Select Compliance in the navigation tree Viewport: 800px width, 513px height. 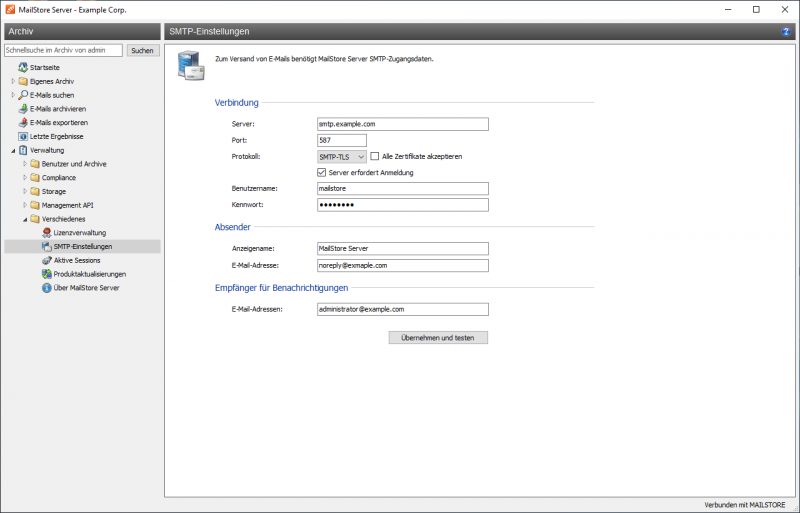click(x=59, y=177)
